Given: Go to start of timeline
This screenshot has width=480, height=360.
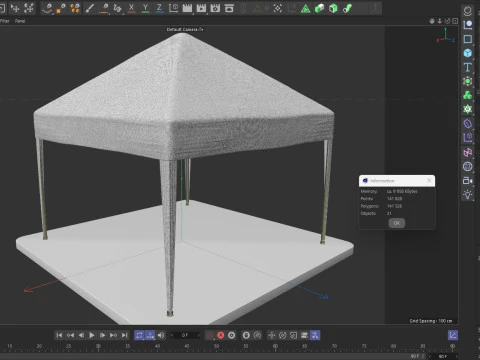Looking at the screenshot, I should [x=59, y=335].
